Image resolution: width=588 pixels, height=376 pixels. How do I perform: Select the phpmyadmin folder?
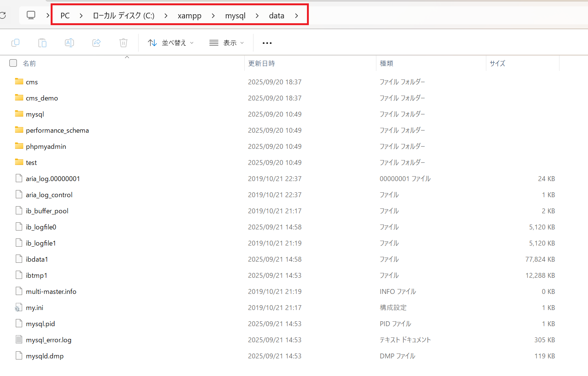point(46,147)
